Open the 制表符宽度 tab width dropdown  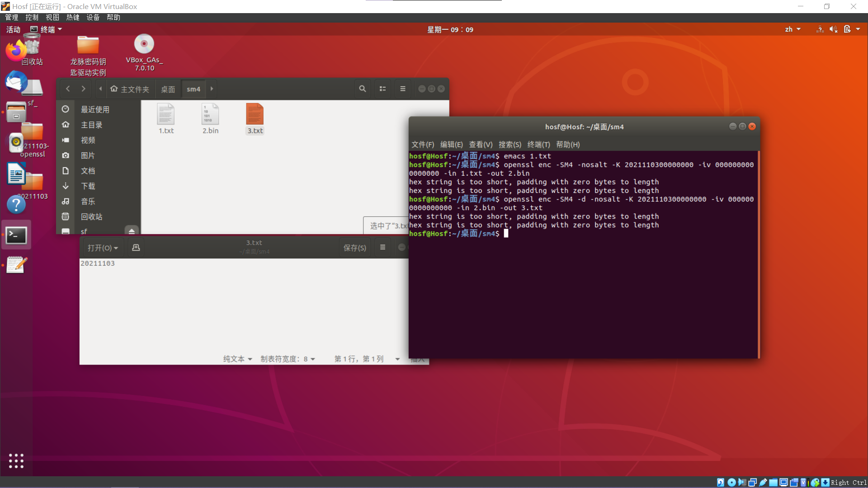point(288,359)
